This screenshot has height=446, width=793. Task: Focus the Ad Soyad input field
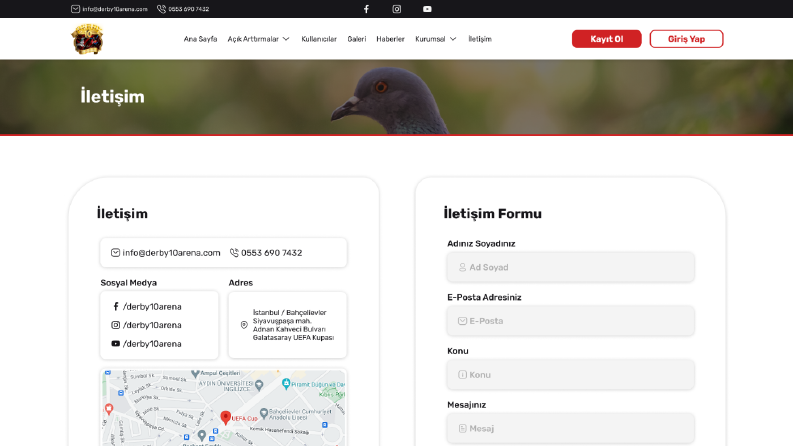(570, 267)
